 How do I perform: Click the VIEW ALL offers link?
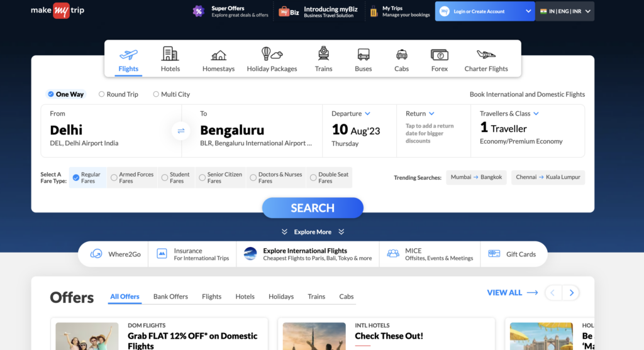click(512, 293)
